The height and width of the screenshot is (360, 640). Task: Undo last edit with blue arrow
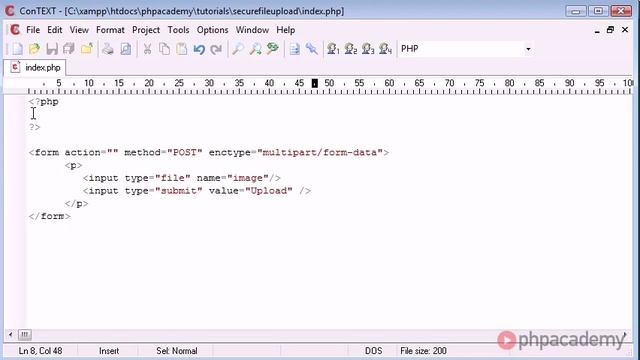tap(199, 49)
